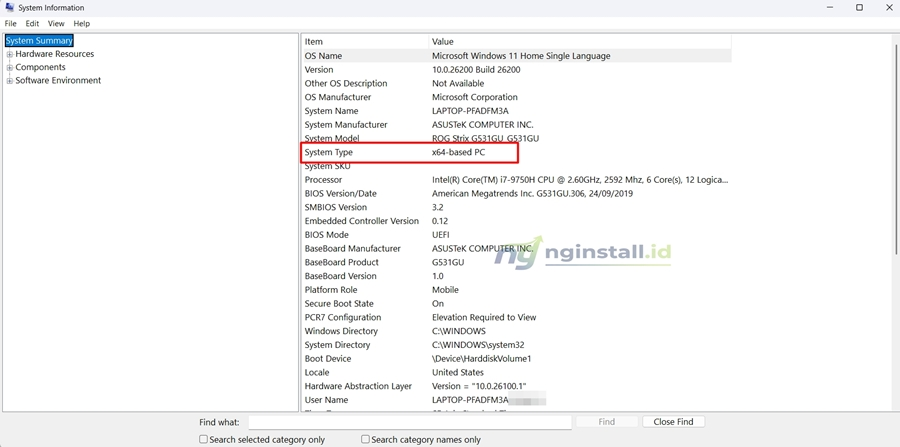Select the Platform Role row
Viewport: 900px width, 447px height.
(517, 290)
